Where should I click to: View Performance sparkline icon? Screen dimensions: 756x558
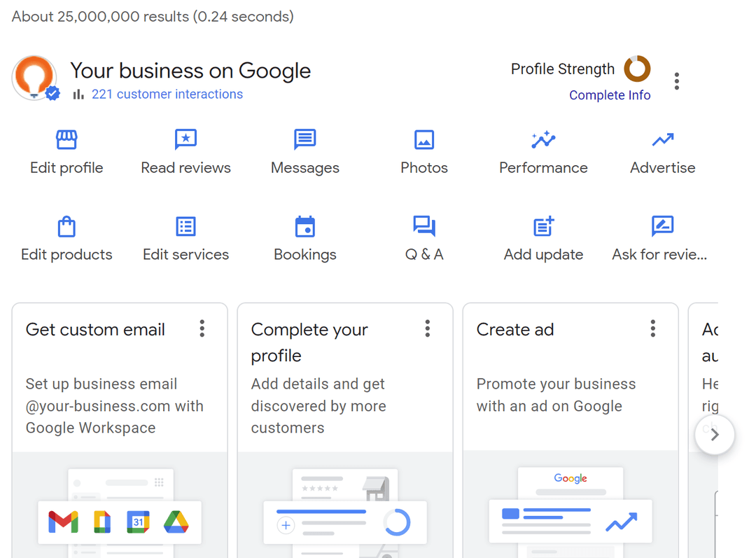point(543,140)
